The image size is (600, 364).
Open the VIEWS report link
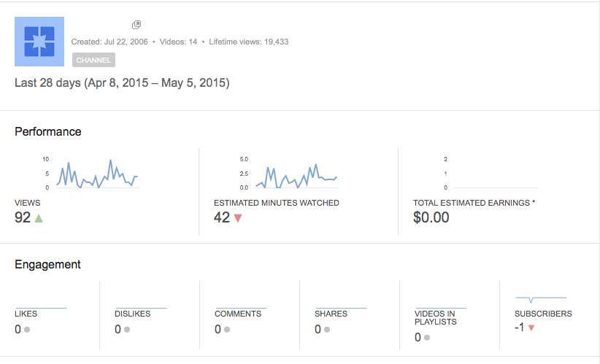click(28, 203)
